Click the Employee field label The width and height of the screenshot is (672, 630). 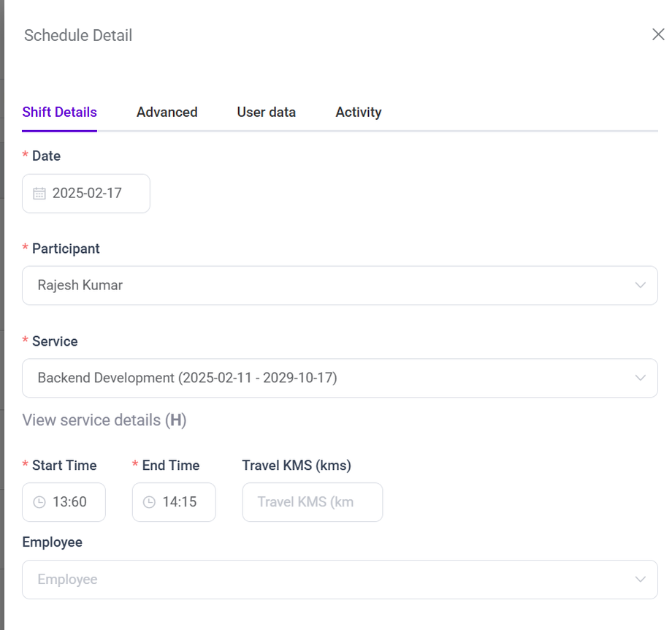[52, 542]
